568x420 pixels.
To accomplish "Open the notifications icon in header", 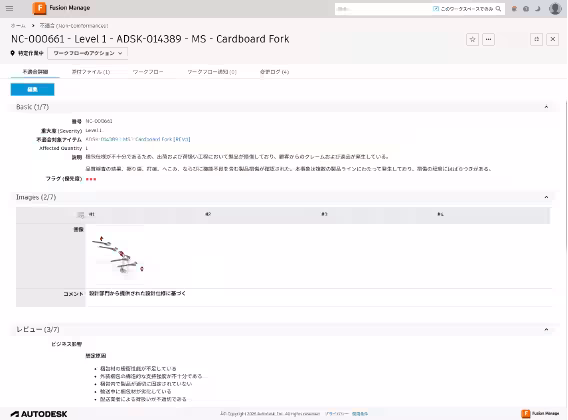I will [x=514, y=9].
